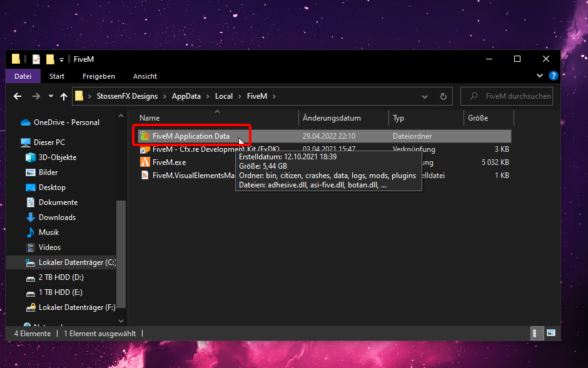Expand the ribbon with chevron arrow

point(540,76)
